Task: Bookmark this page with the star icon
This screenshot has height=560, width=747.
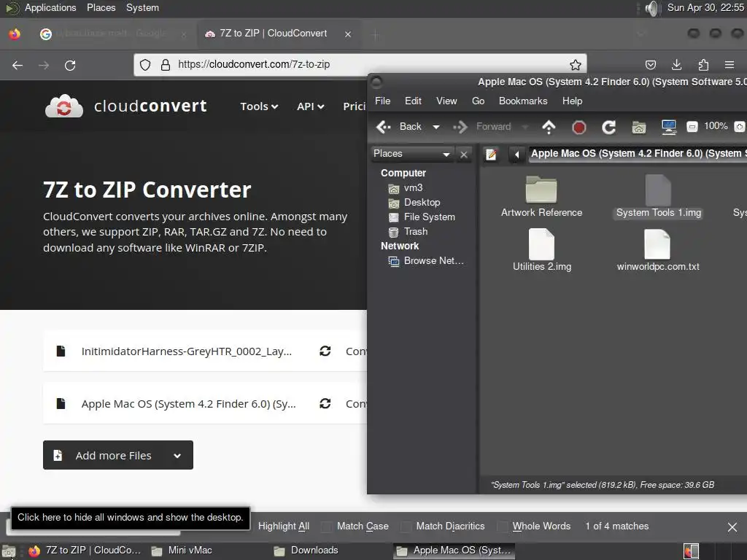Action: tap(576, 65)
